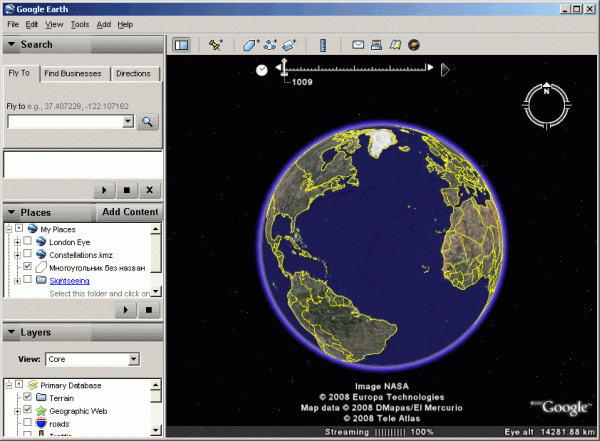
Task: Open time slider clock options
Action: click(x=262, y=70)
